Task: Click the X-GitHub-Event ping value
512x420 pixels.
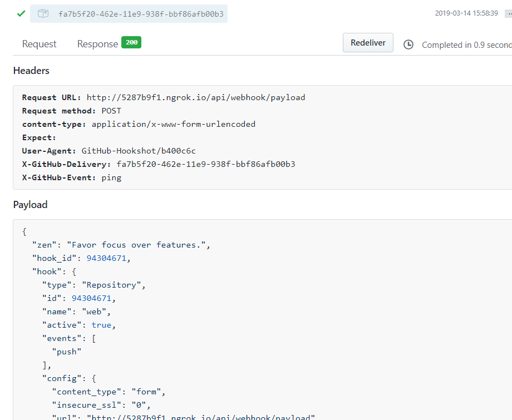Action: coord(111,177)
